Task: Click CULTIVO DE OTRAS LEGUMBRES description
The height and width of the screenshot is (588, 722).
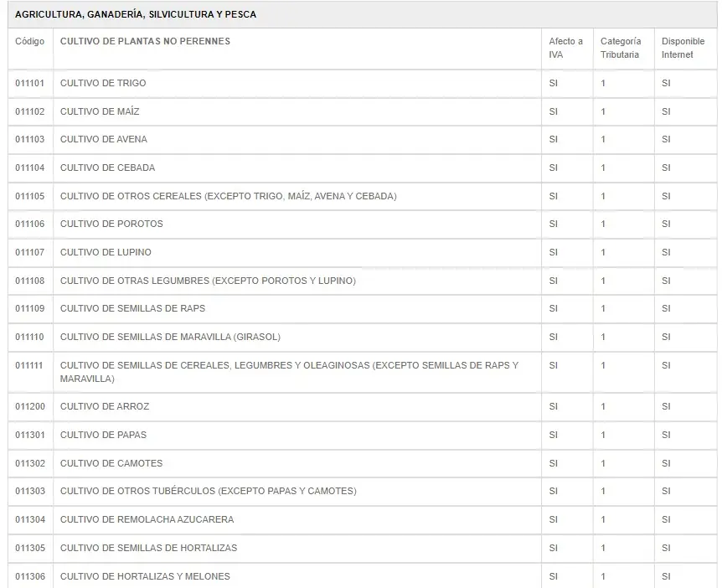Action: coord(208,281)
